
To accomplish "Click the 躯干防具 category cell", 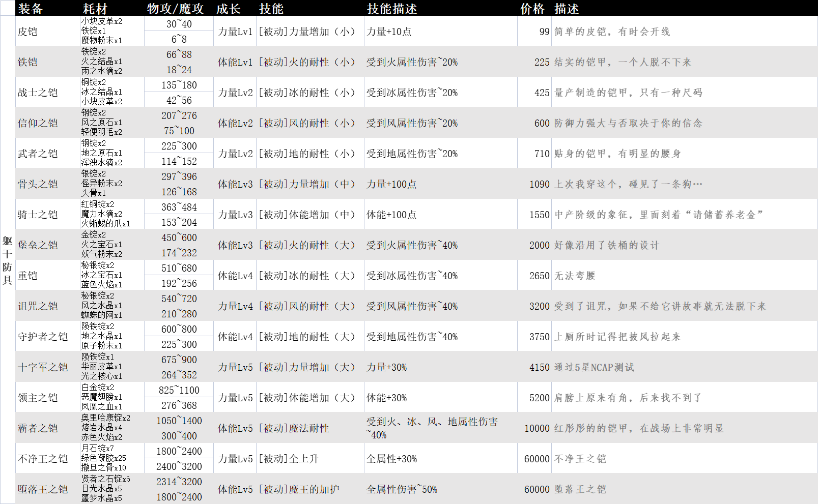I will click(x=8, y=260).
